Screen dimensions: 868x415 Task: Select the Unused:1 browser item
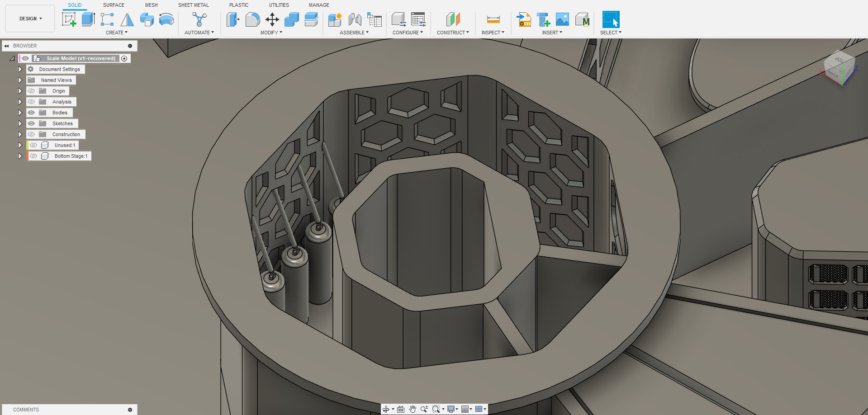[x=65, y=145]
